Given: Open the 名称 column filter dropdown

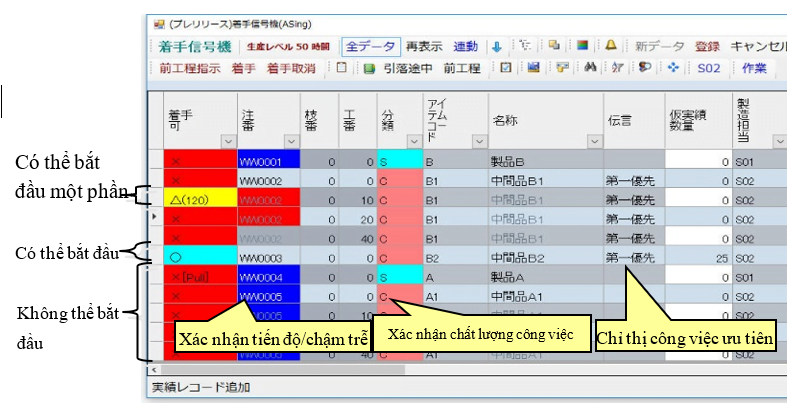Looking at the screenshot, I should [594, 141].
